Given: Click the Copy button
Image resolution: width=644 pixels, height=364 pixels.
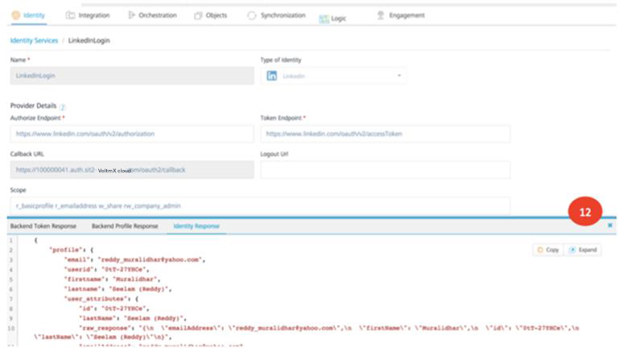Looking at the screenshot, I should click(547, 250).
